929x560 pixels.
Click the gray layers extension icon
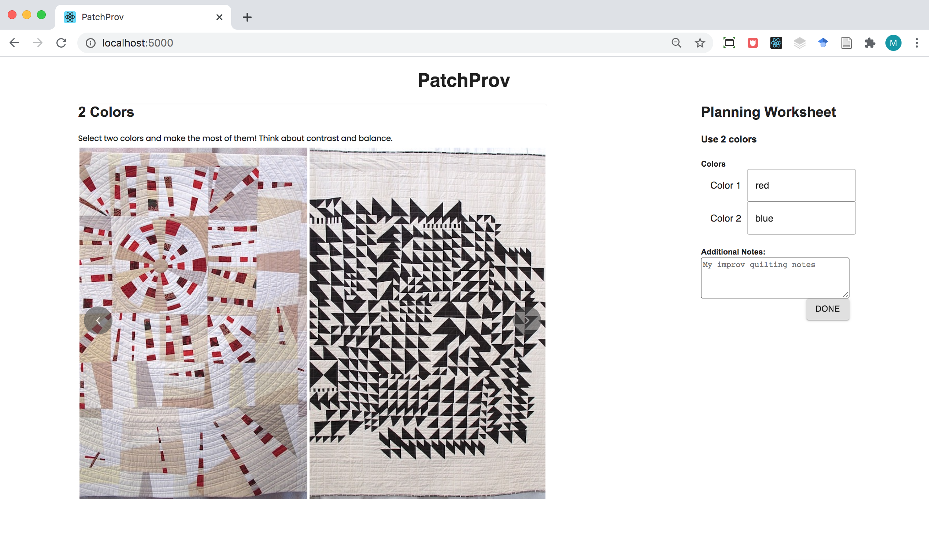pos(799,43)
